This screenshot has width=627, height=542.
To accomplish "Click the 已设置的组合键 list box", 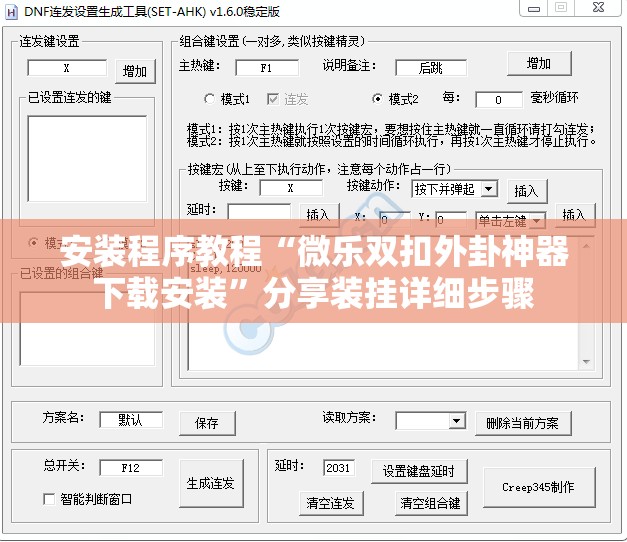I will tap(87, 329).
